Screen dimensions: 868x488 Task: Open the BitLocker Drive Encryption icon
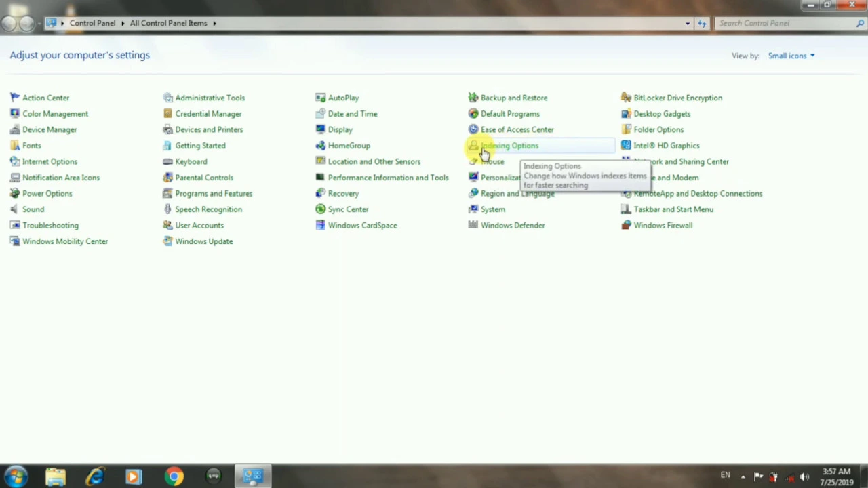[x=626, y=98]
